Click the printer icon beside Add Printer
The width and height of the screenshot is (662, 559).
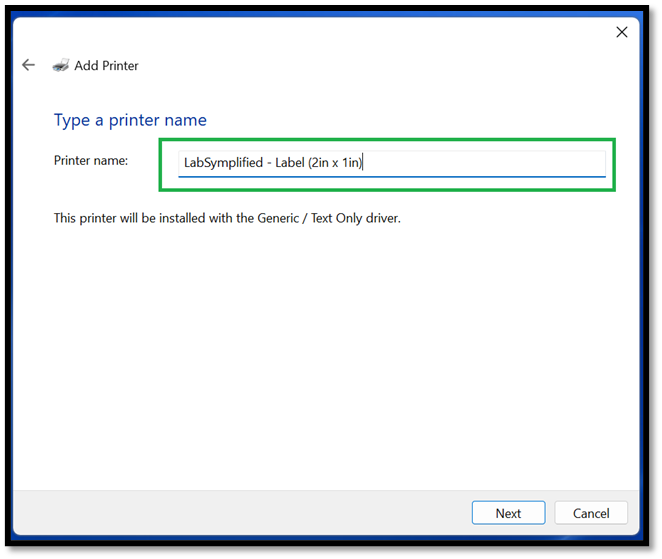coord(61,65)
